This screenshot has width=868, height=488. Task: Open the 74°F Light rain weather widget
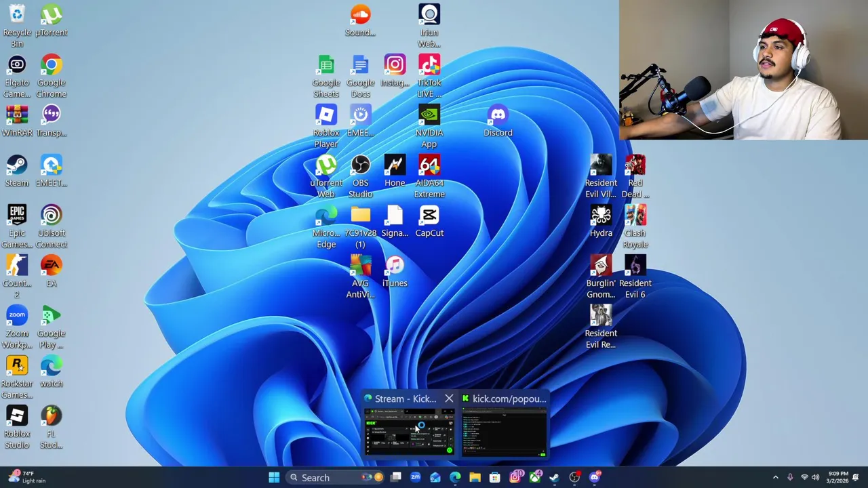coord(26,477)
